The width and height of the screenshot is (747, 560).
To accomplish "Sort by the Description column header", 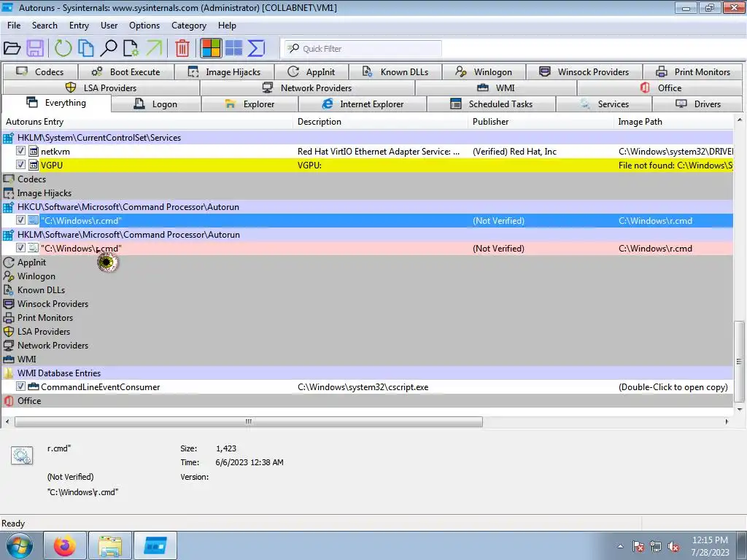I will [x=381, y=122].
